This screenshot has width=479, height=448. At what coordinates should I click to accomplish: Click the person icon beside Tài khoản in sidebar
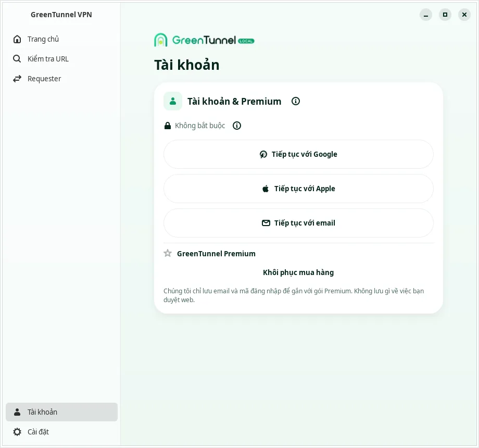click(x=17, y=412)
